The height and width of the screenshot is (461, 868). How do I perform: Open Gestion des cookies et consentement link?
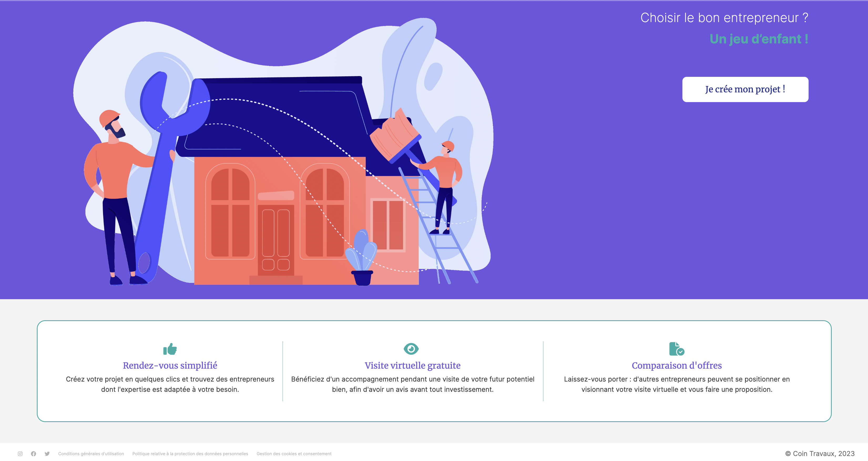[294, 454]
